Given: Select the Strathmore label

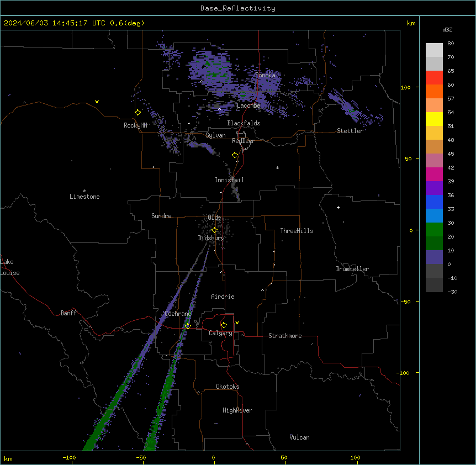Looking at the screenshot, I should point(285,336).
